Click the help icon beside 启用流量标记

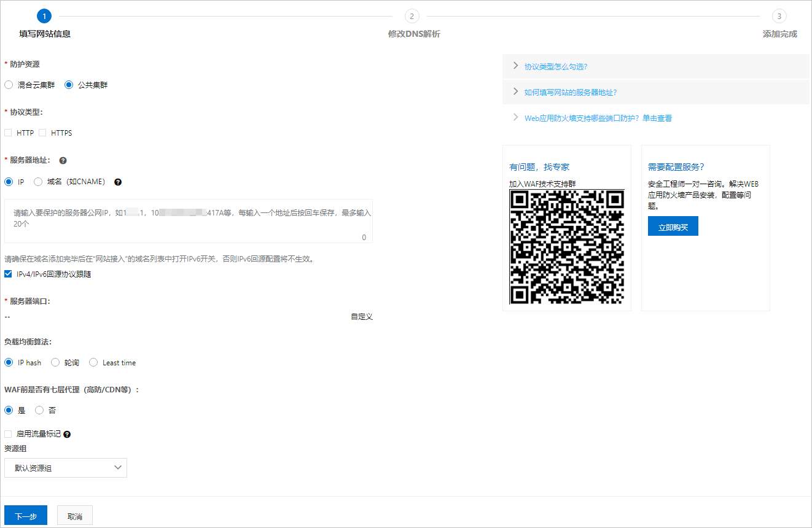[67, 435]
